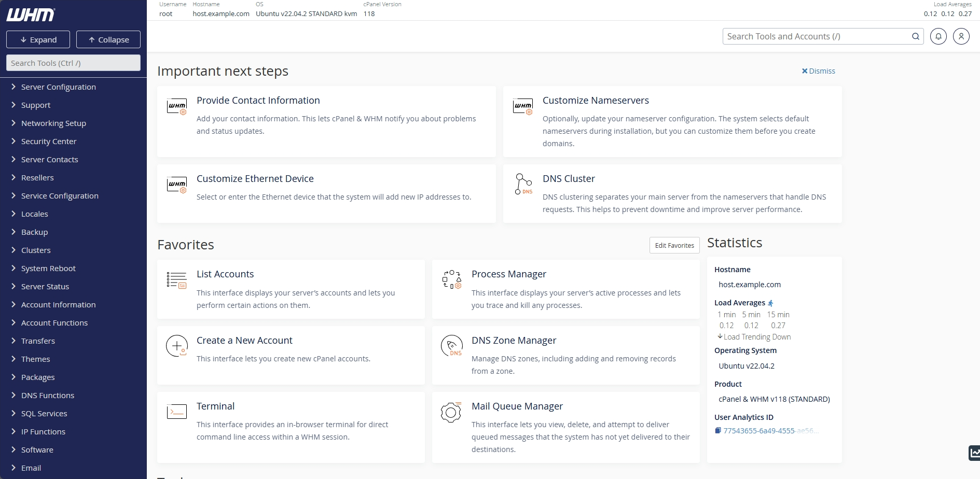This screenshot has width=980, height=479.
Task: Click the DNS Cluster icon
Action: click(x=523, y=184)
